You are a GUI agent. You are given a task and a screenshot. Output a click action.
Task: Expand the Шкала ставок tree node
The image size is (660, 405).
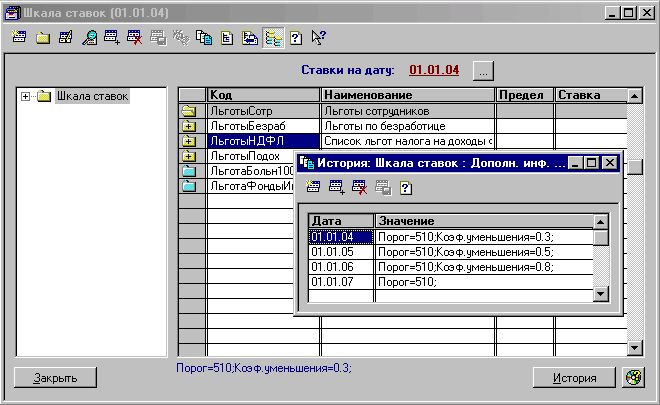click(x=26, y=96)
